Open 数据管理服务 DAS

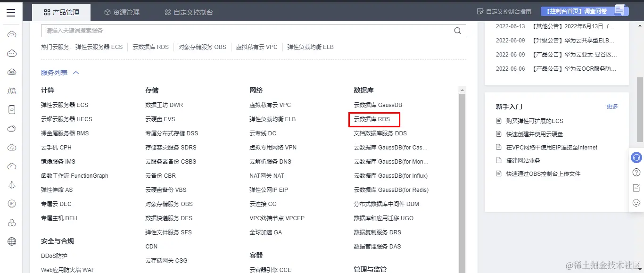coord(378,247)
